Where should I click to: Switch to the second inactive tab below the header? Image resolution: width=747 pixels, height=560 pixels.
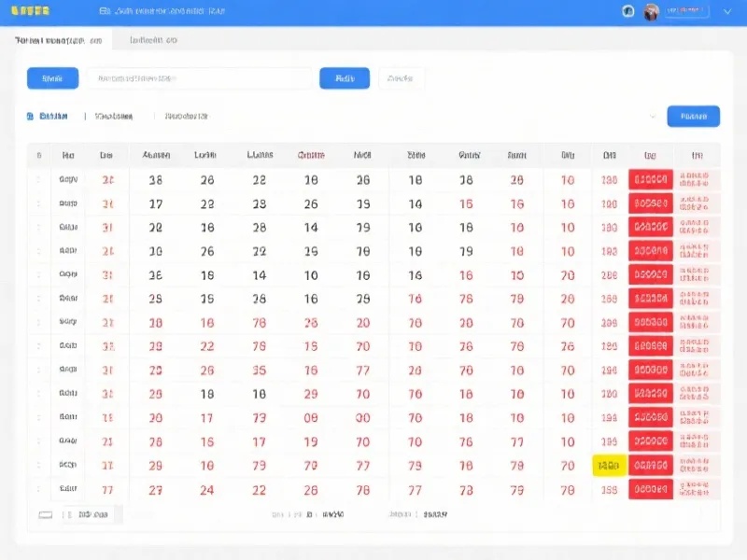pos(153,40)
